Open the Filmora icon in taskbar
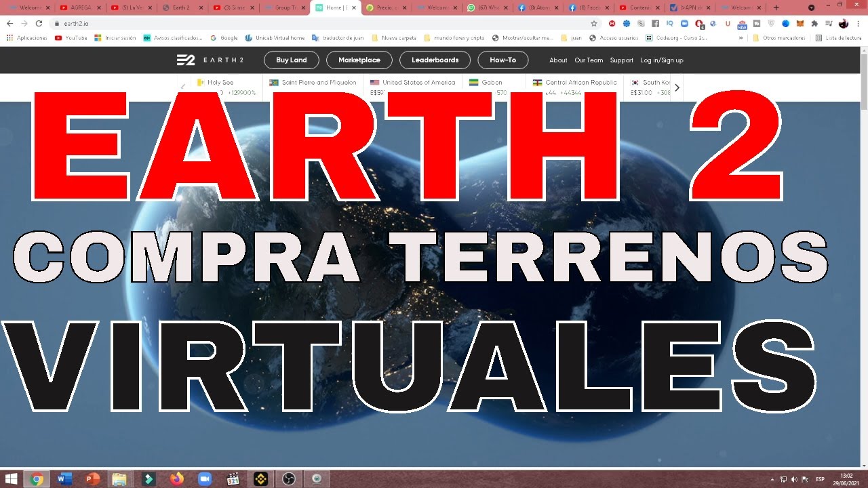 (x=149, y=479)
